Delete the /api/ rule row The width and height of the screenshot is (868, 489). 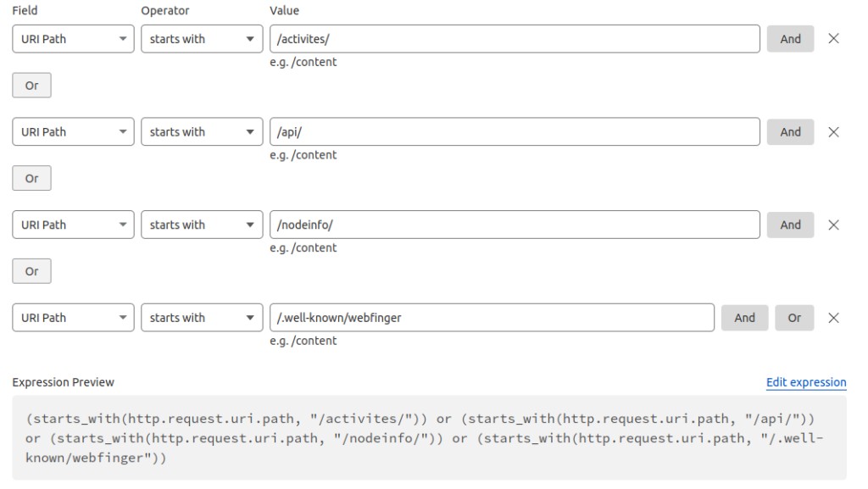(x=833, y=132)
